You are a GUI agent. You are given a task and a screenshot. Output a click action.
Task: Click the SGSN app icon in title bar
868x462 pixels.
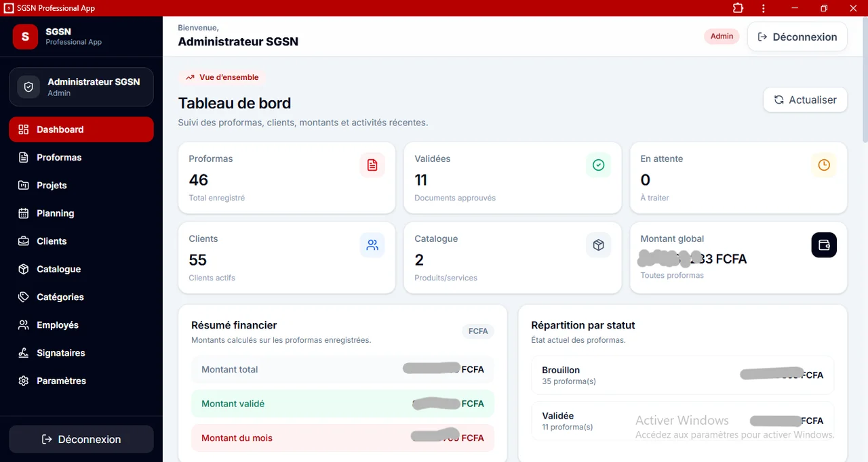(x=9, y=8)
